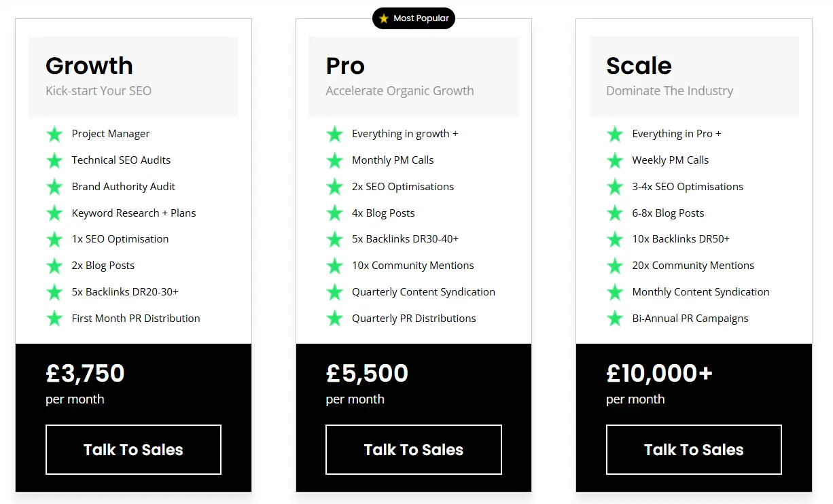Image resolution: width=833 pixels, height=504 pixels.
Task: Click the gold star in the Most Popular badge
Action: pyautogui.click(x=383, y=18)
